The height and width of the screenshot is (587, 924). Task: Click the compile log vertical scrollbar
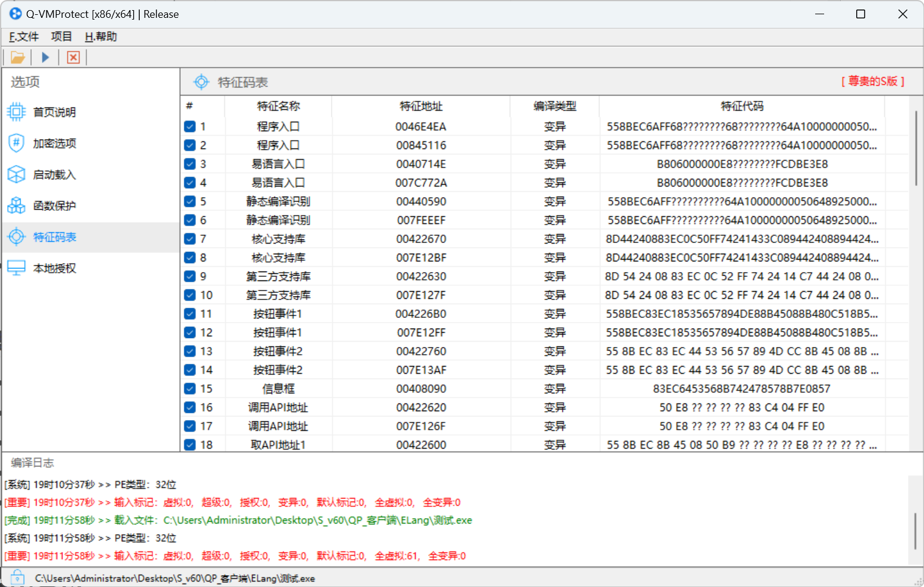916,531
